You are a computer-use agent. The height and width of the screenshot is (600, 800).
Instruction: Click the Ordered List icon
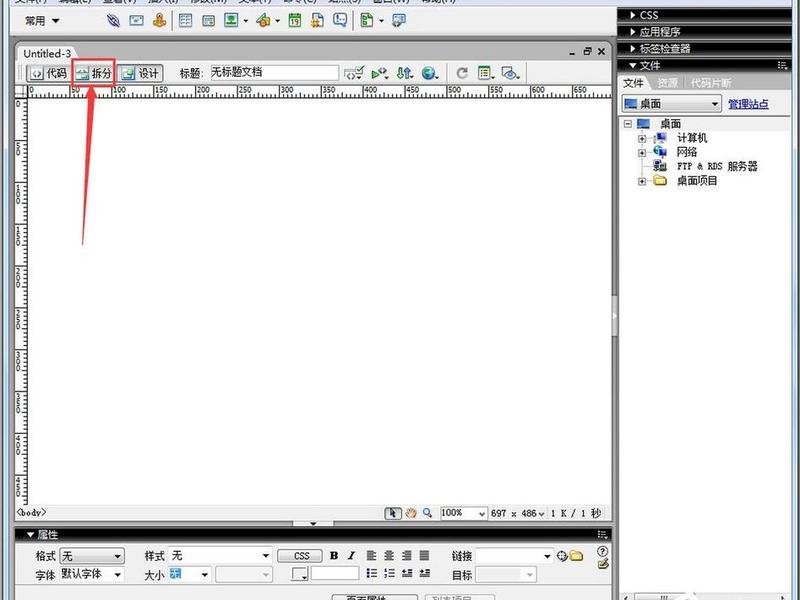(x=389, y=573)
